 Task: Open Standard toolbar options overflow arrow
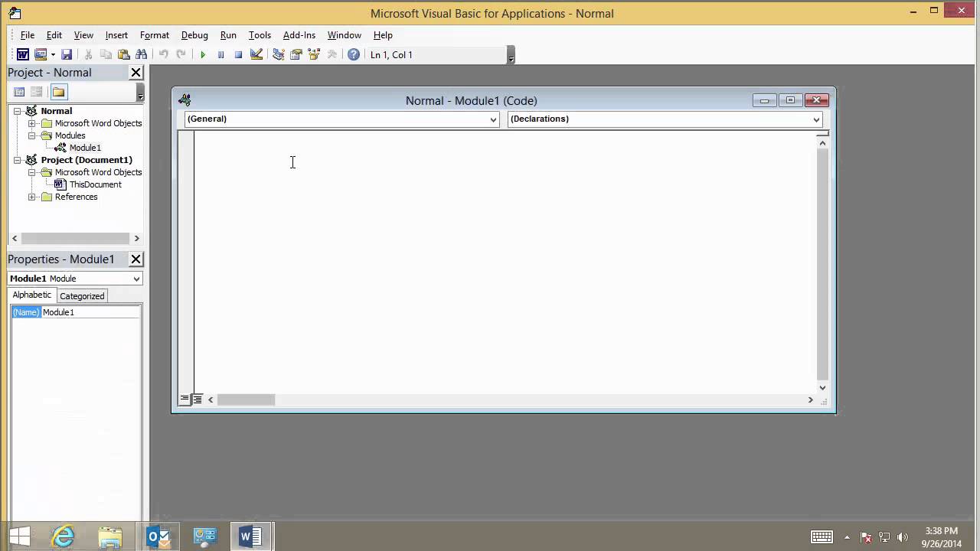(x=511, y=55)
